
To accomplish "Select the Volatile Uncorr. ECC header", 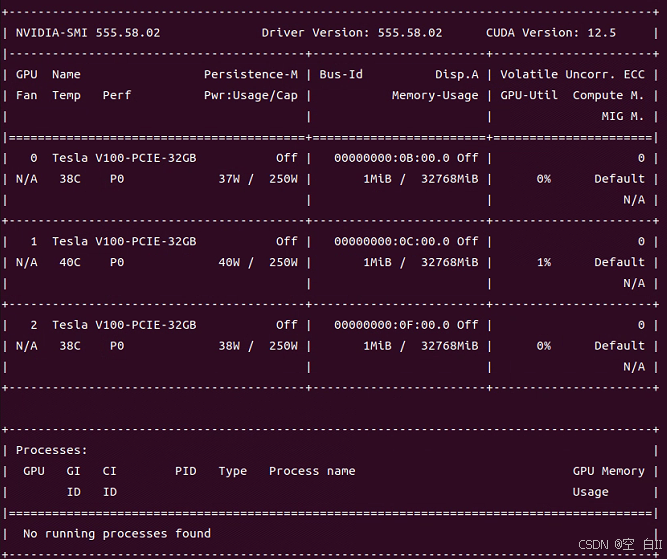I will click(572, 74).
